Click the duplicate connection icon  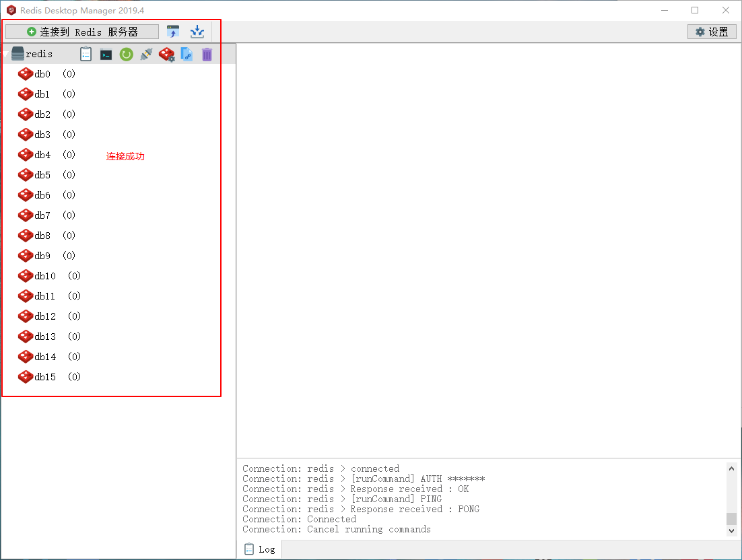pyautogui.click(x=187, y=55)
